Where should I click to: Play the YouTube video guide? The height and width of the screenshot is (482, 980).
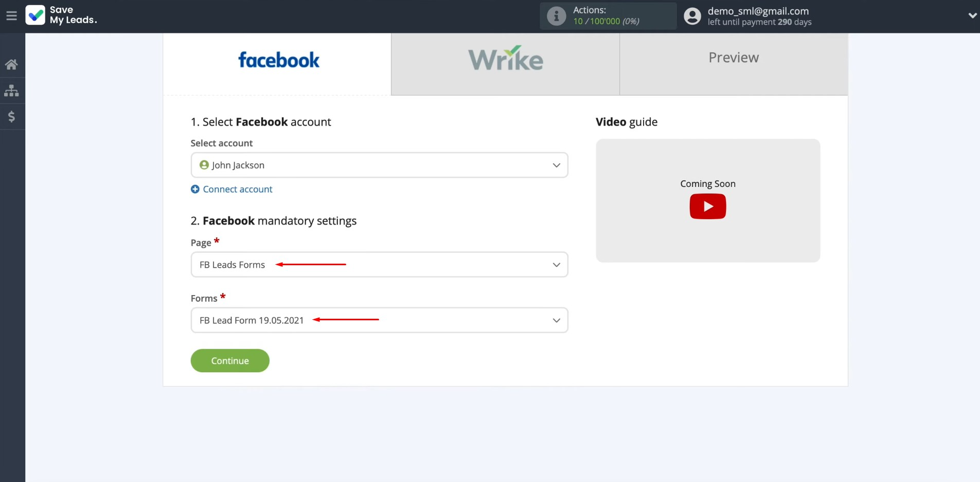point(707,206)
